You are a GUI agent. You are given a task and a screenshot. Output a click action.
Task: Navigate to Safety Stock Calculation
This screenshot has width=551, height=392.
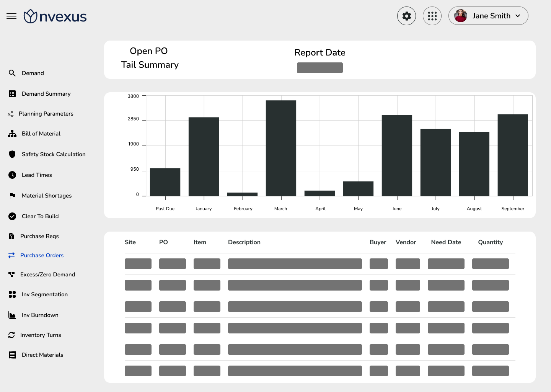tap(54, 154)
